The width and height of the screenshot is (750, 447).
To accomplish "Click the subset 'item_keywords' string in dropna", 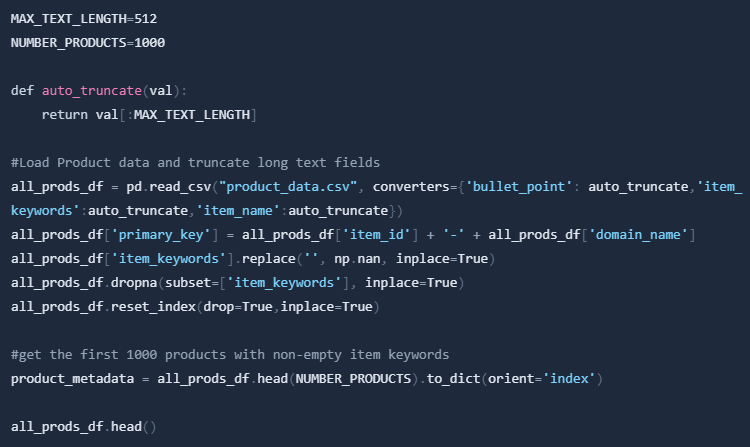I will click(x=284, y=283).
